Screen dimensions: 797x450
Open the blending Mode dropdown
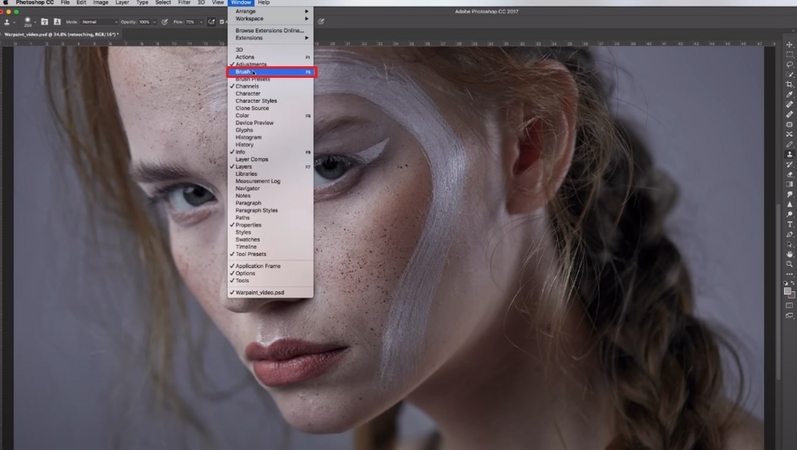[99, 22]
